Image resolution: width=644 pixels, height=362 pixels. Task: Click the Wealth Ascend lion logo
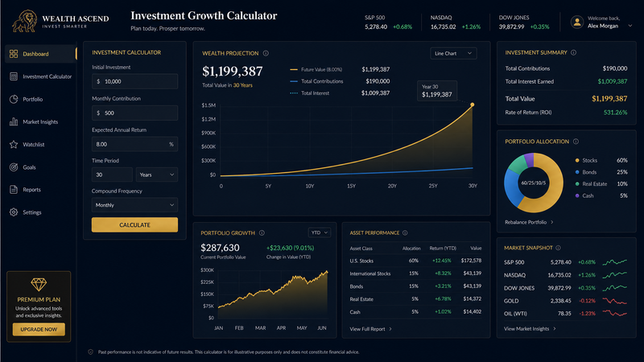click(25, 21)
